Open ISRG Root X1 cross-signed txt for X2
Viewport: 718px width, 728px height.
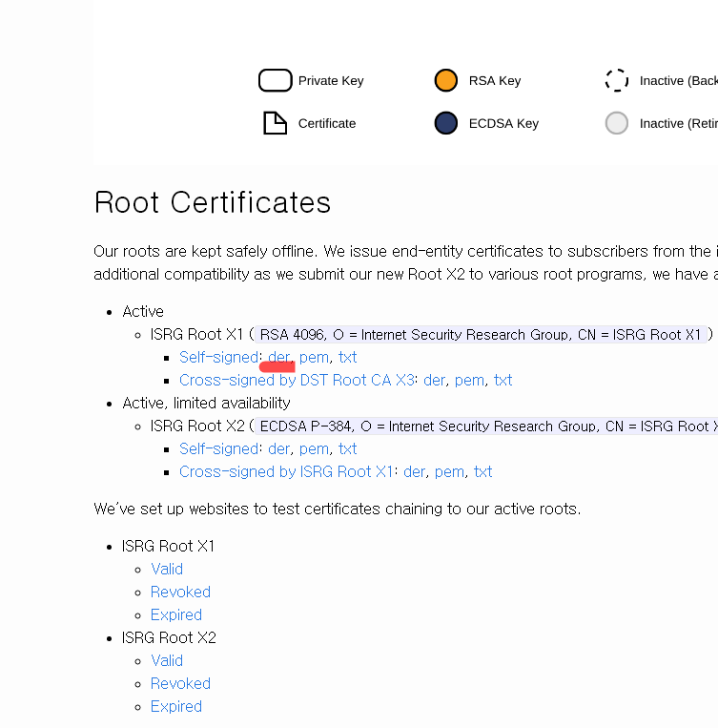(x=482, y=471)
